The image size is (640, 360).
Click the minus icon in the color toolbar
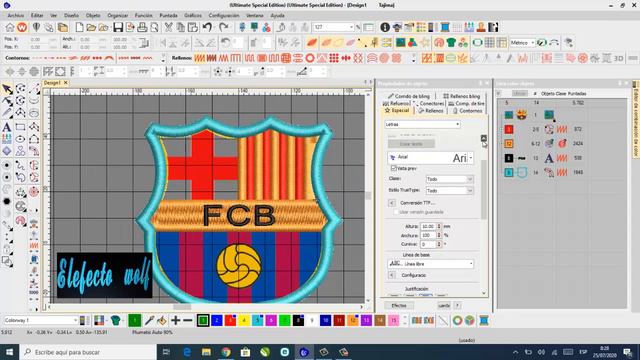coord(187,320)
